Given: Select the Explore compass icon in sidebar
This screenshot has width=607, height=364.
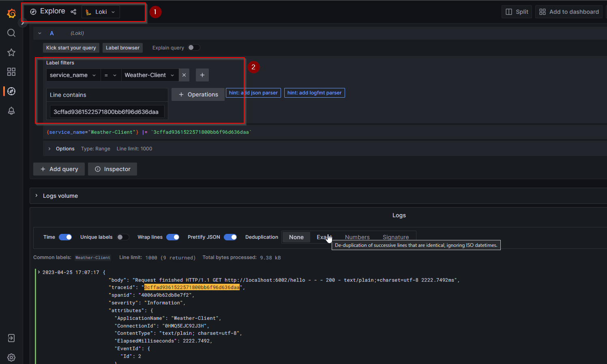Looking at the screenshot, I should (x=11, y=91).
